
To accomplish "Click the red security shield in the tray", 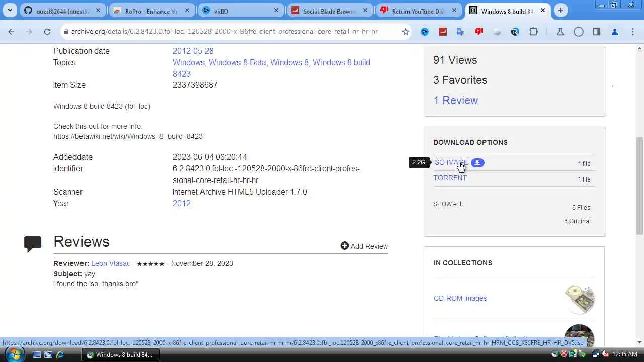I will point(564,354).
